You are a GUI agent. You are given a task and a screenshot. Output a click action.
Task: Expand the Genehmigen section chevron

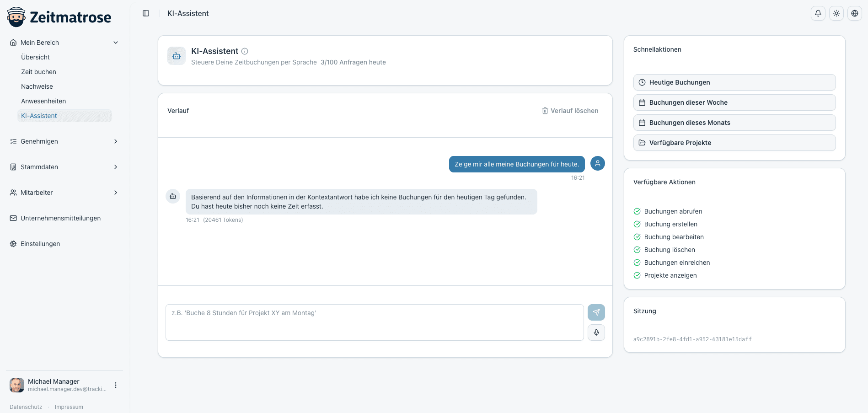[x=116, y=141]
